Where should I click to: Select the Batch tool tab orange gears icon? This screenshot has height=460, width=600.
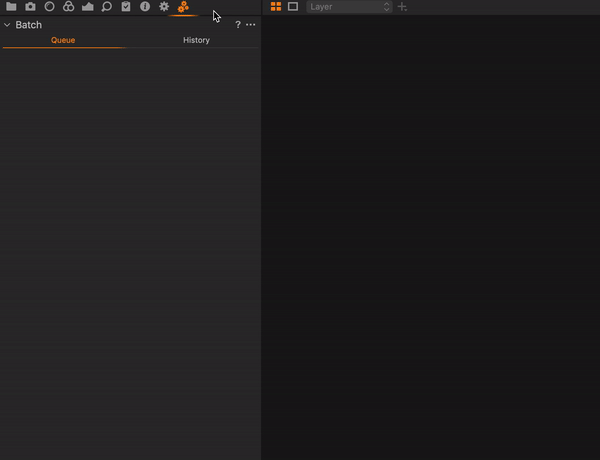click(183, 7)
